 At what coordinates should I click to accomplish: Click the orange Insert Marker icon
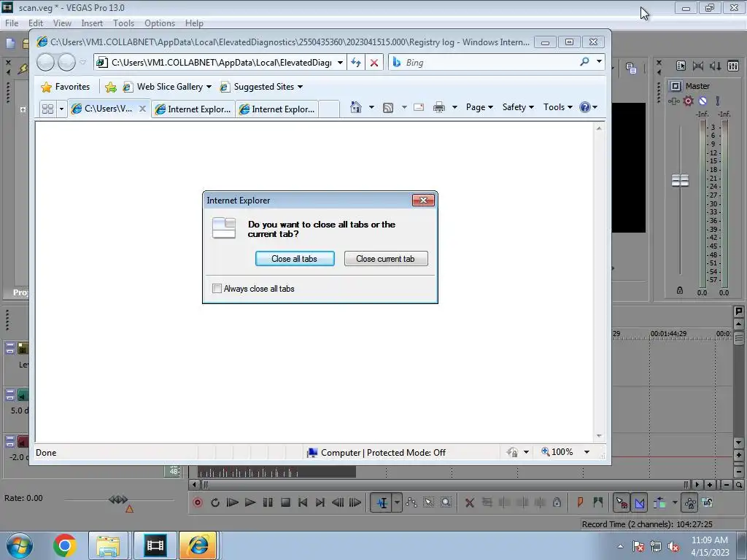580,502
